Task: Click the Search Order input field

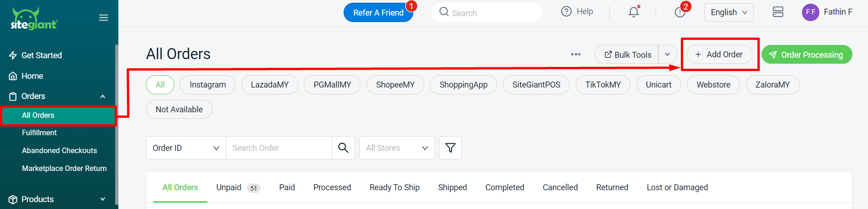Action: pos(278,148)
